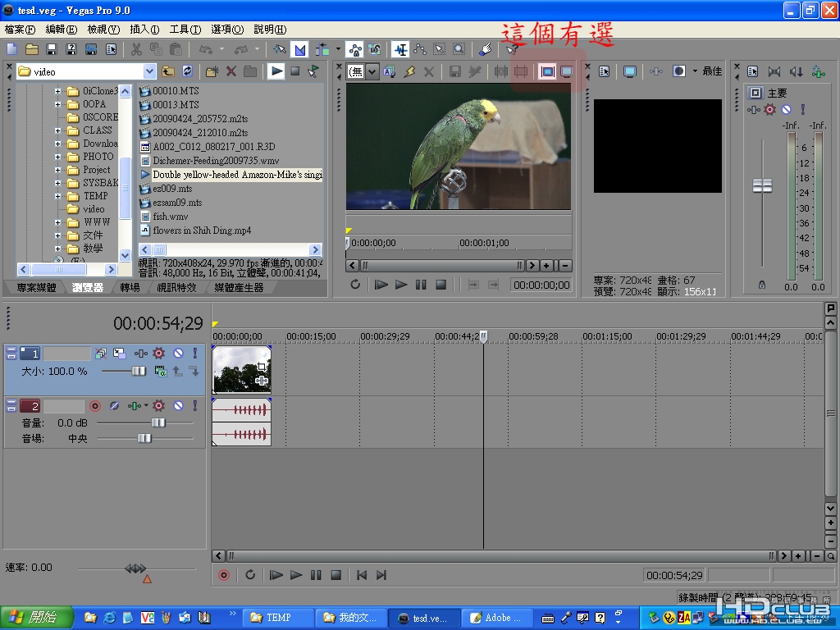Expand the PHOTO folder in tree

click(58, 157)
